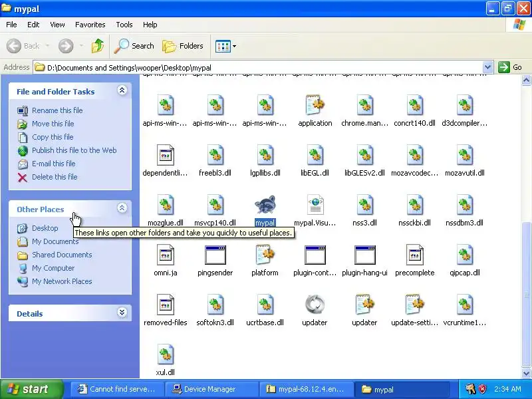Select the update-settings file icon
Screen dimensions: 532x399
(x=414, y=305)
